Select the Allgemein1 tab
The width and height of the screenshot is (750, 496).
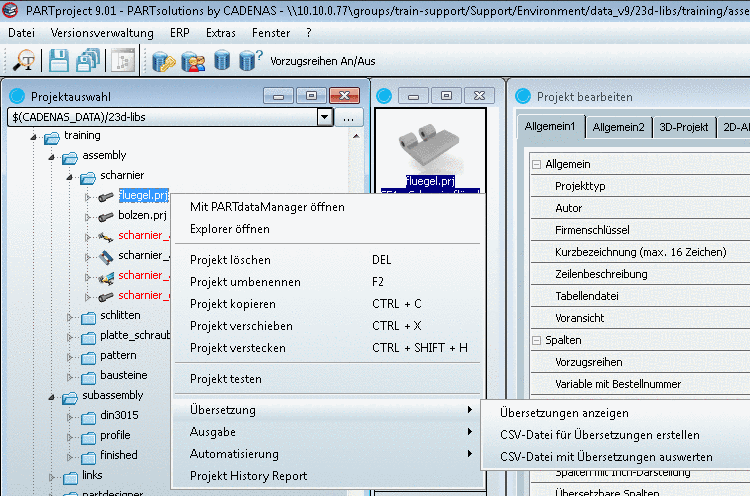pos(550,126)
